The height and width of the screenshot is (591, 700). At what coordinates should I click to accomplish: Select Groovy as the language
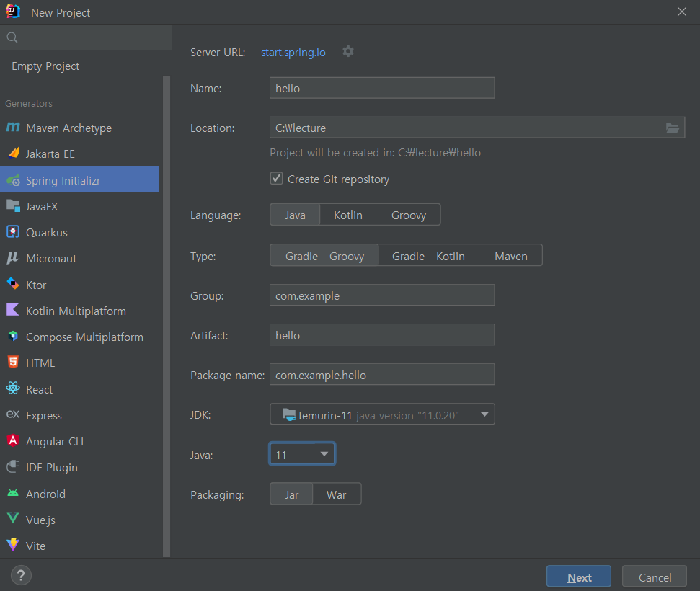point(409,215)
